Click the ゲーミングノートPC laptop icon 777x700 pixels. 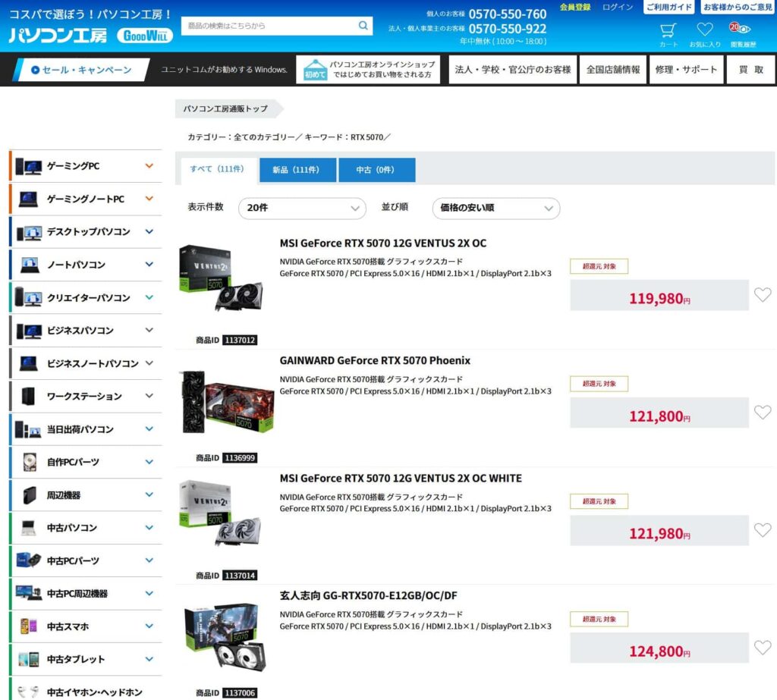point(28,199)
